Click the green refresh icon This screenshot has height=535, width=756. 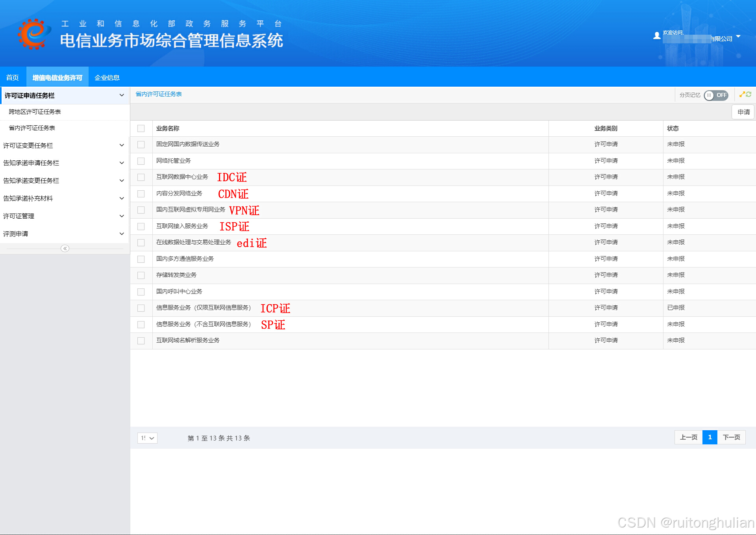tap(749, 95)
